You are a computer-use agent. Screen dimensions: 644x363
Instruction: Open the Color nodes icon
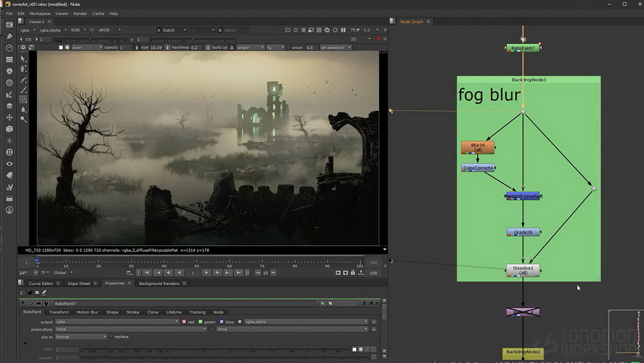pyautogui.click(x=9, y=71)
